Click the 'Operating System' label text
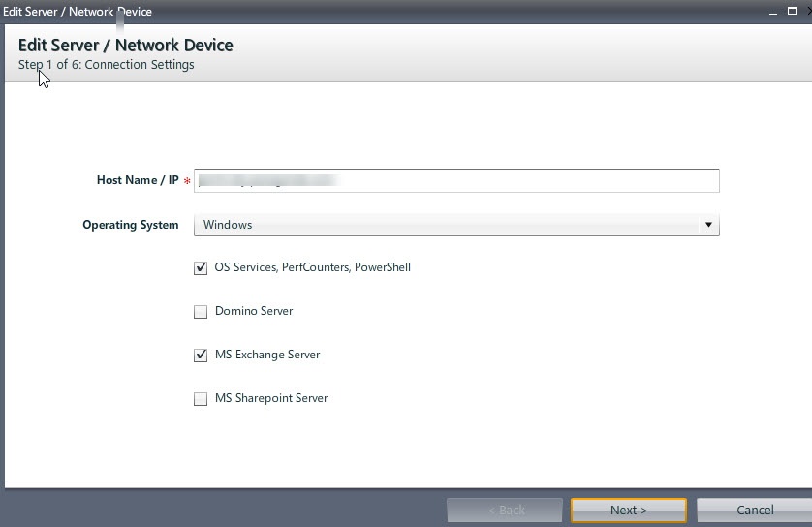 point(131,225)
